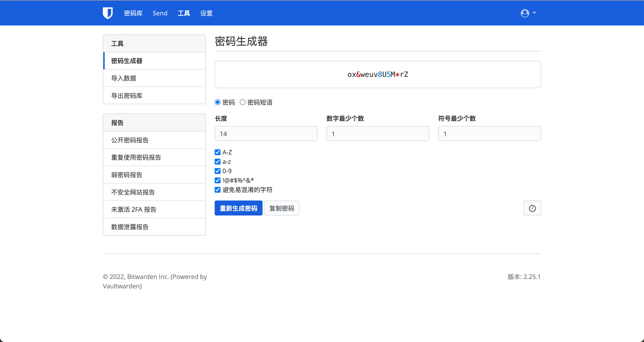644x342 pixels.
Task: Click the 版本: 2.25.1 text
Action: coord(524,277)
